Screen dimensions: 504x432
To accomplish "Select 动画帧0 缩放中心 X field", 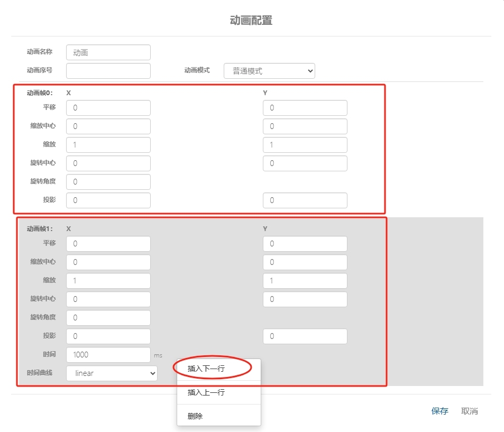I will [108, 126].
